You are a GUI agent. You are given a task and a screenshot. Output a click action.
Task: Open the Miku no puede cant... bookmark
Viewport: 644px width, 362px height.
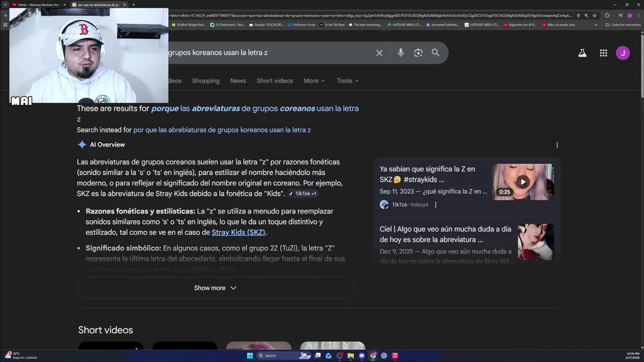coord(559,25)
